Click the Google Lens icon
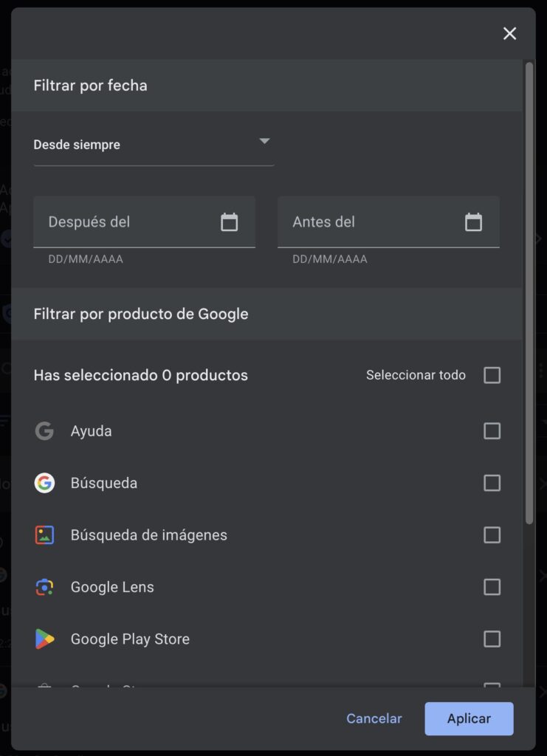The height and width of the screenshot is (756, 547). 44,587
